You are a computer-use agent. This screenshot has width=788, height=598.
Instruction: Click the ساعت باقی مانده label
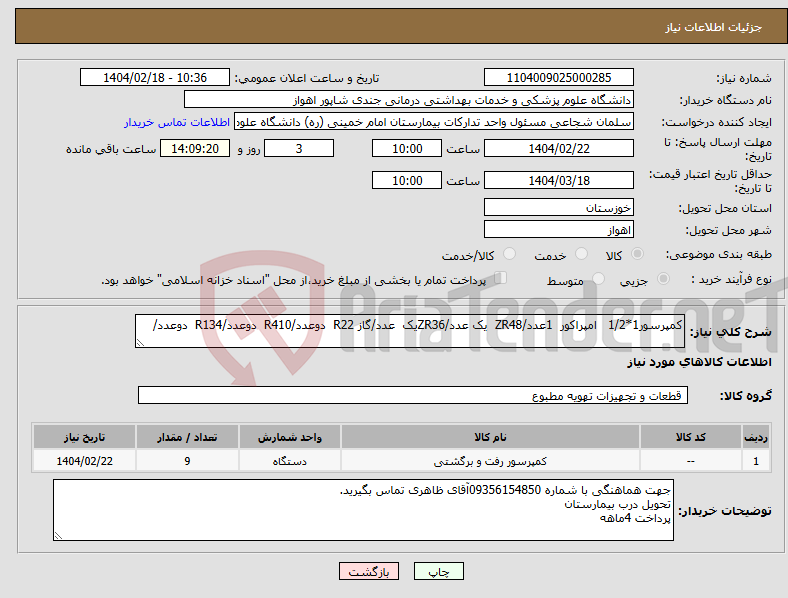(x=111, y=150)
